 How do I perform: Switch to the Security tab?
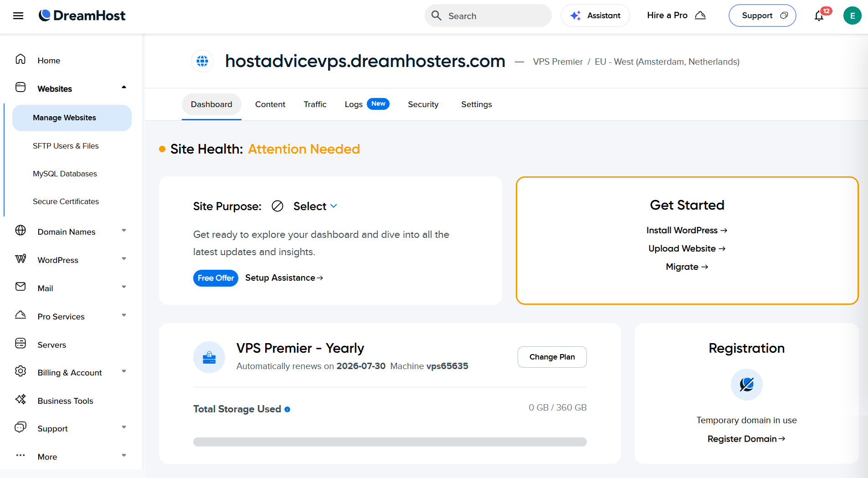point(423,104)
